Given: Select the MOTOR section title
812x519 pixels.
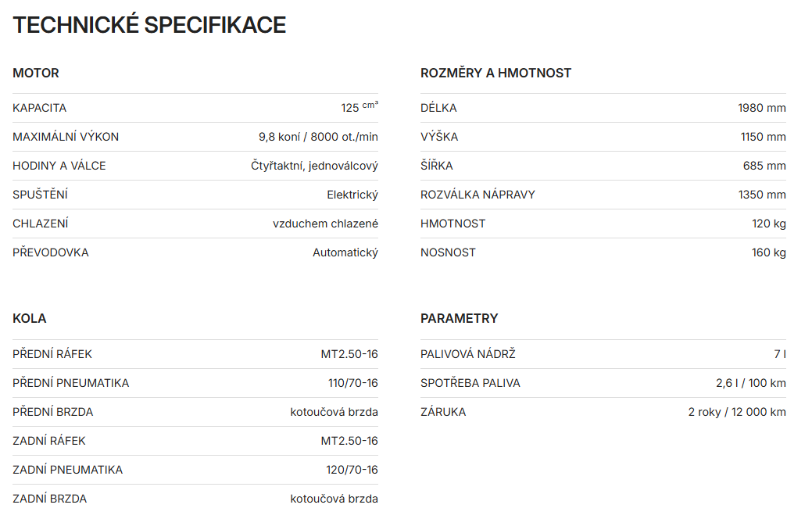Looking at the screenshot, I should [x=36, y=73].
